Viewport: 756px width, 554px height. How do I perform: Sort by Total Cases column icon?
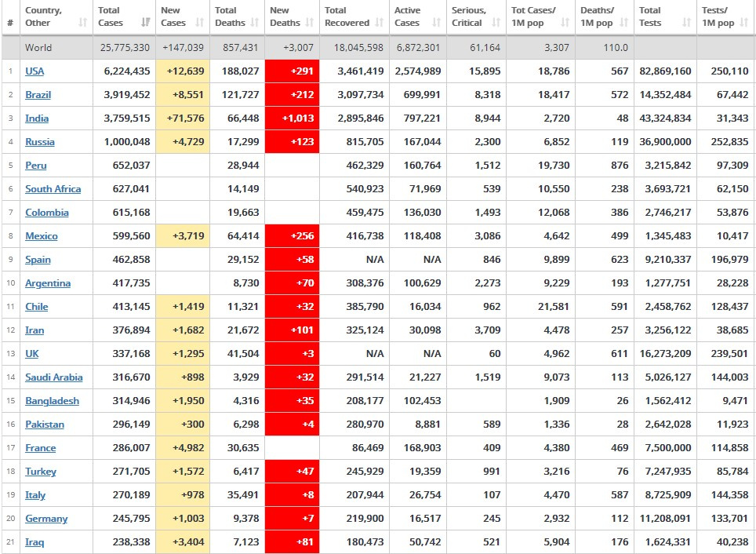pyautogui.click(x=146, y=22)
